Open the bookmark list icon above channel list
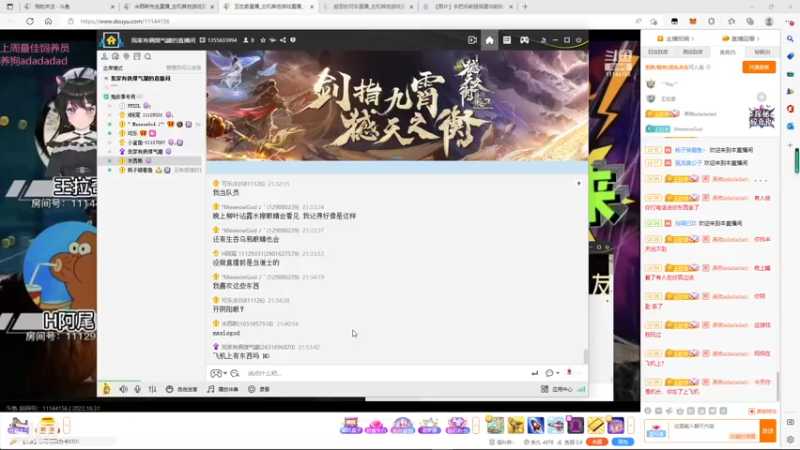This screenshot has width=800, height=450. point(137,57)
